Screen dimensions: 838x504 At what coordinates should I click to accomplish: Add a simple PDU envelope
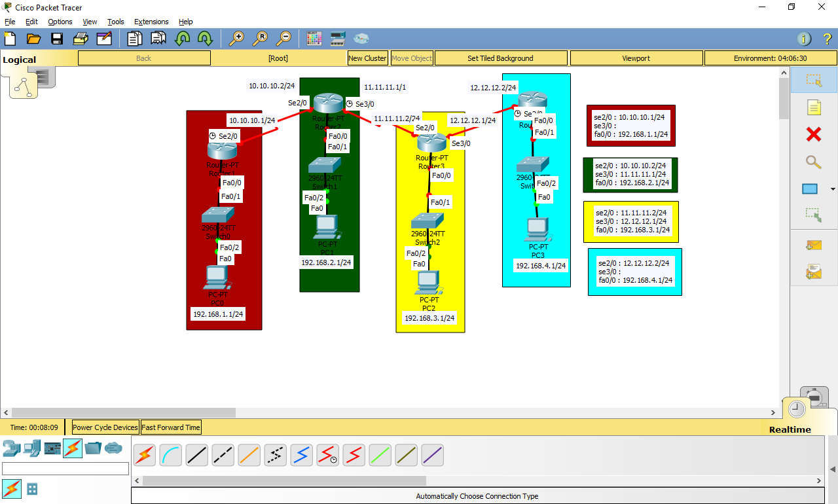(814, 245)
